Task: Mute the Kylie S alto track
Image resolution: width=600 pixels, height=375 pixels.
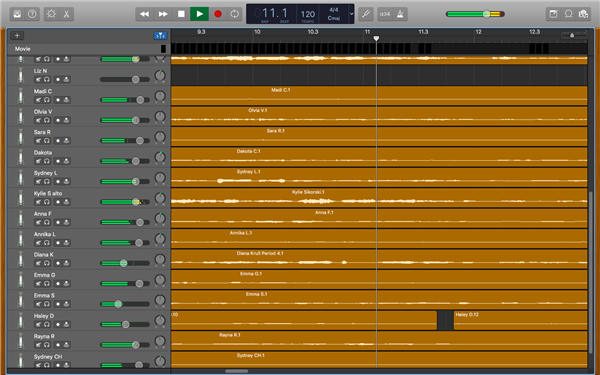Action: 38,202
